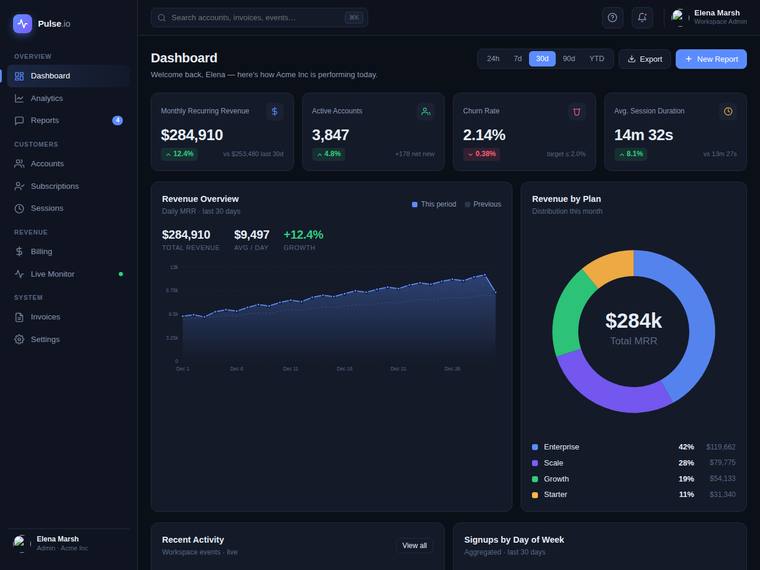The image size is (760, 570).
Task: Click the Churn Rate card icon
Action: (x=577, y=111)
